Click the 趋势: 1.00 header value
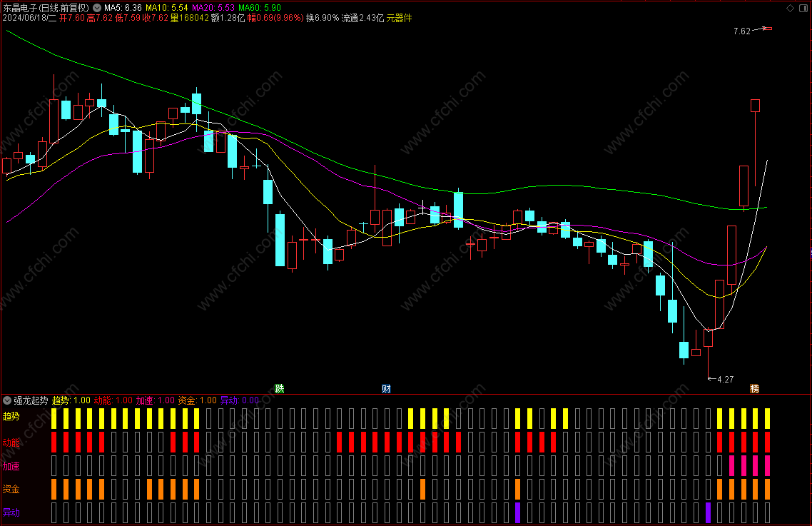Image resolution: width=812 pixels, height=526 pixels. [71, 400]
